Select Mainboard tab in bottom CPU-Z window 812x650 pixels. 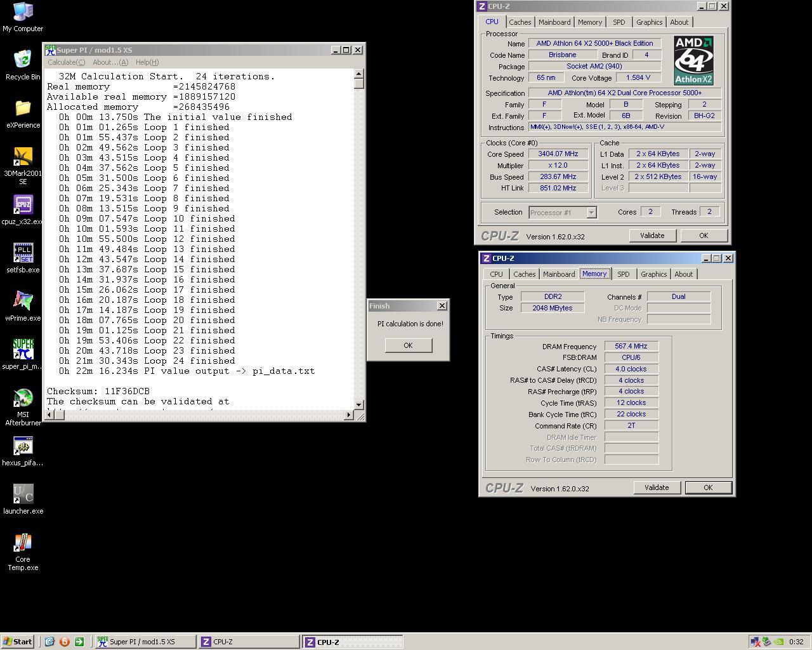[x=559, y=274]
